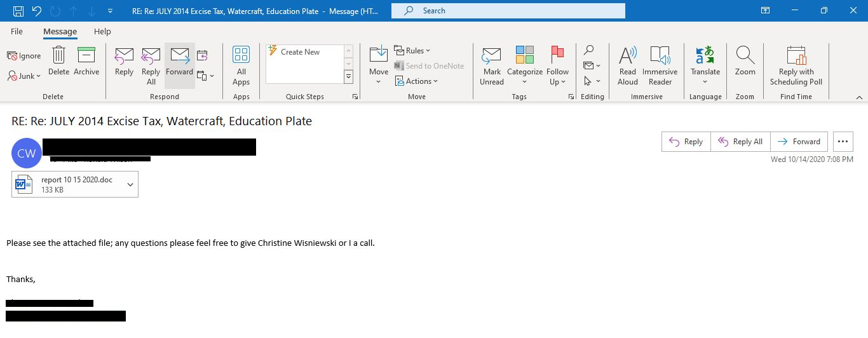868x338 pixels.
Task: Expand the Rules dropdown
Action: (412, 51)
